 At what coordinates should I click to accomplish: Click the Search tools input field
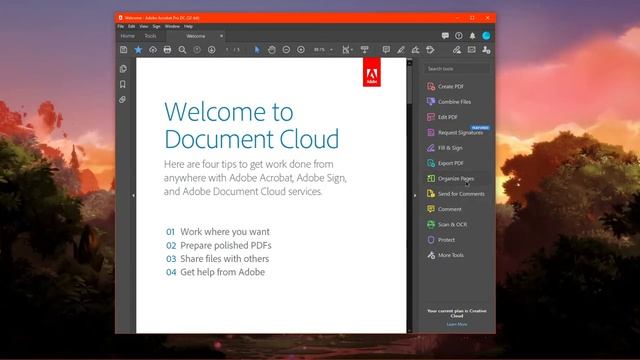click(x=456, y=69)
